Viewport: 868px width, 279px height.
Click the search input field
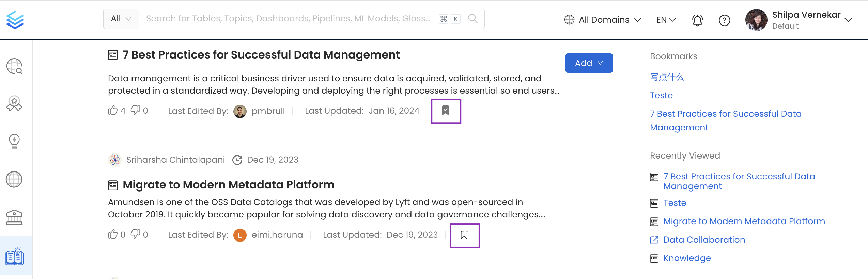(288, 19)
